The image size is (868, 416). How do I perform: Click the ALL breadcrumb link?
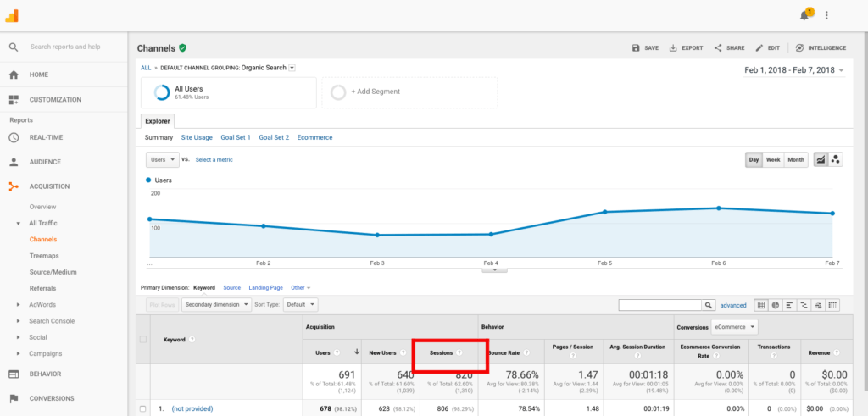click(x=146, y=68)
